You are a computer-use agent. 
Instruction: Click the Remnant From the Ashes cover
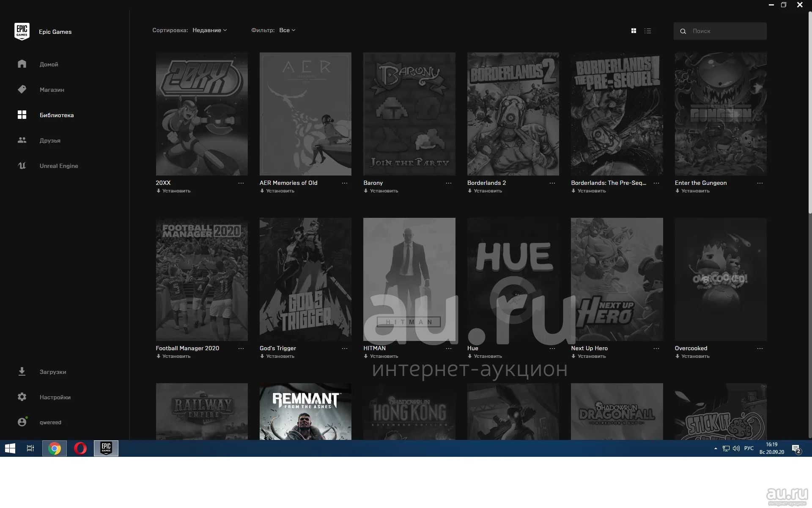pos(305,412)
